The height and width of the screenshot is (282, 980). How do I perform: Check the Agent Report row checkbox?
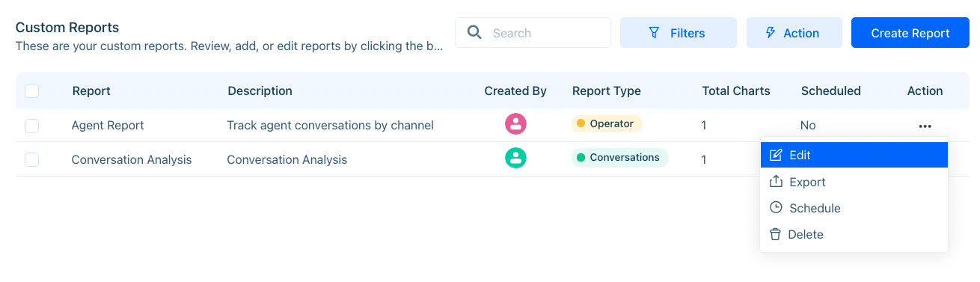coord(32,126)
